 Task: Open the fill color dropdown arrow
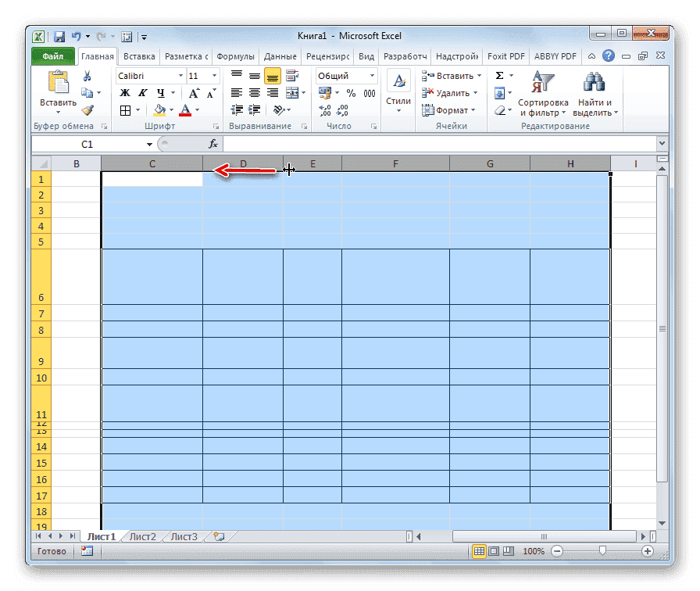point(170,109)
